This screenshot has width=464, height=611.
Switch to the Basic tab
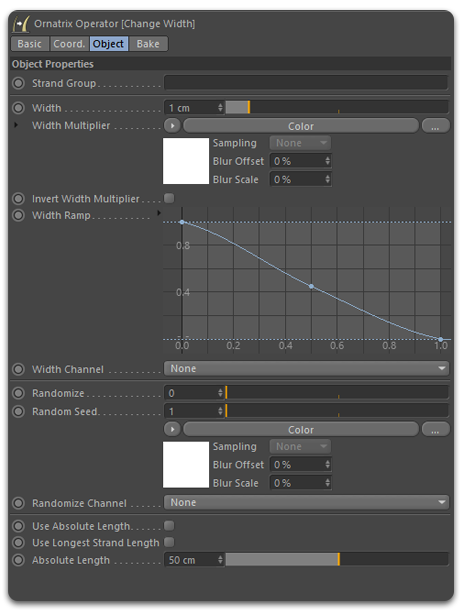click(x=30, y=44)
